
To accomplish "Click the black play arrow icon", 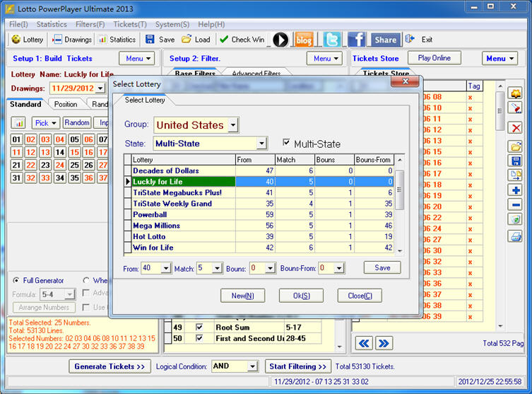I will (x=280, y=40).
